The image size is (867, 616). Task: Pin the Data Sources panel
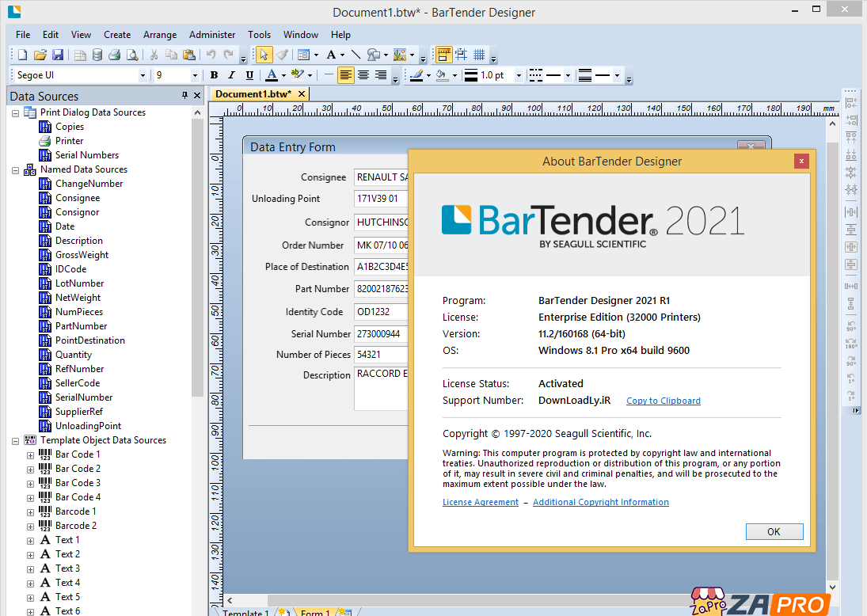184,96
